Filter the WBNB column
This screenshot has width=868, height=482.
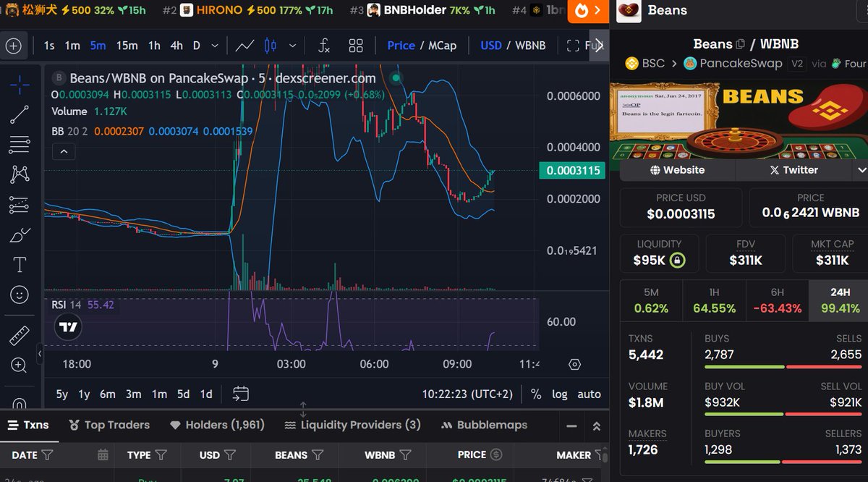tap(406, 454)
